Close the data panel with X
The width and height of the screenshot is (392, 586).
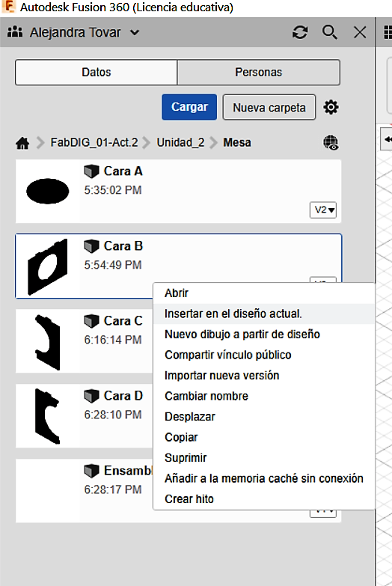click(360, 32)
